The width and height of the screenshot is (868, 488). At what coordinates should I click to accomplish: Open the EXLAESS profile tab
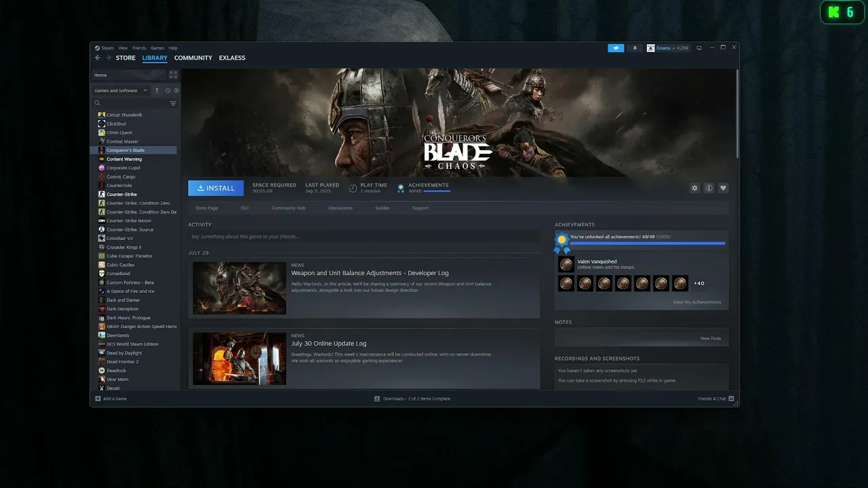click(x=232, y=58)
